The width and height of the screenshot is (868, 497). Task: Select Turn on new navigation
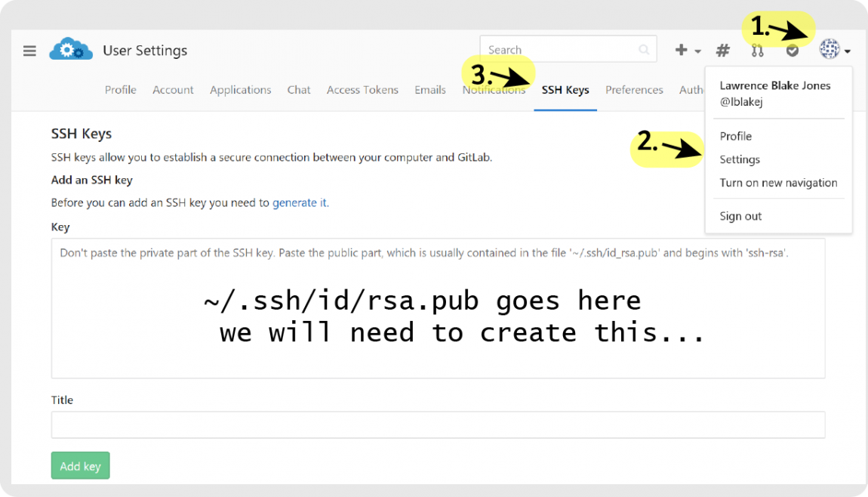(778, 183)
